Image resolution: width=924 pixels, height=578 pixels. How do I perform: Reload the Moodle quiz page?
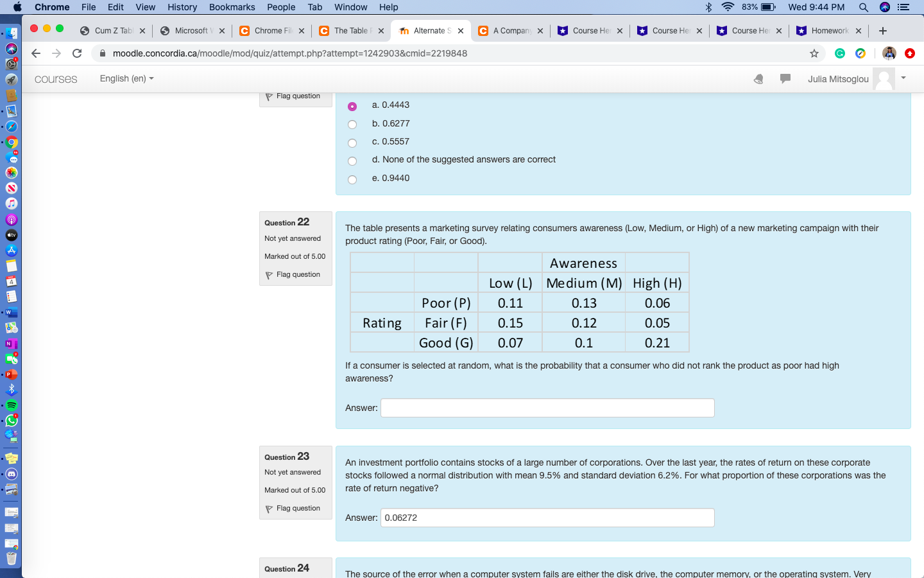pyautogui.click(x=77, y=53)
